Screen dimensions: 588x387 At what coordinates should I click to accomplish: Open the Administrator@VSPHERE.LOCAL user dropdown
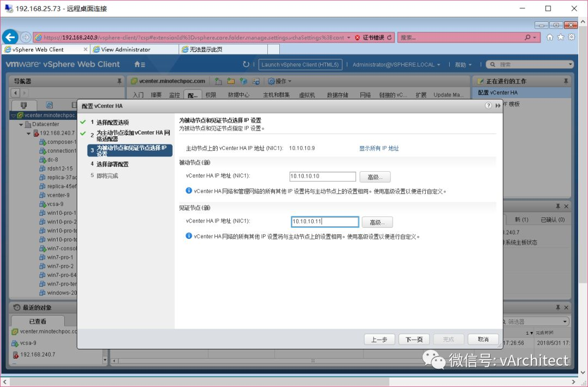pos(396,64)
